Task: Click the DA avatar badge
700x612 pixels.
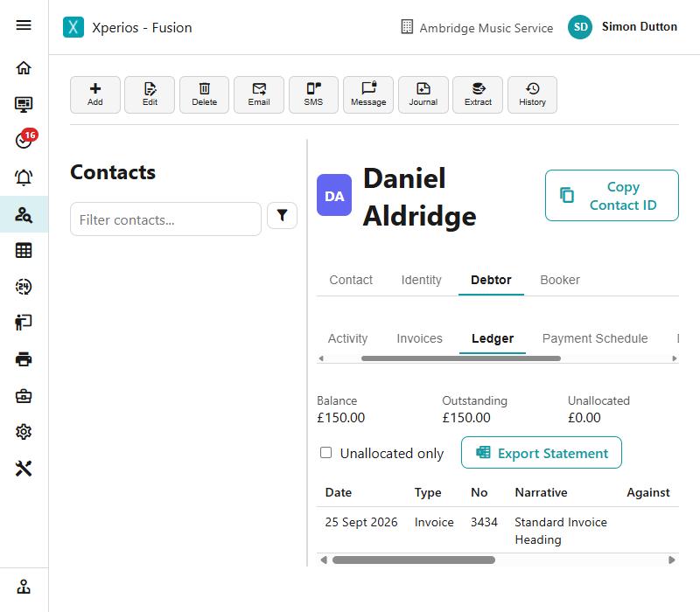Action: (334, 195)
